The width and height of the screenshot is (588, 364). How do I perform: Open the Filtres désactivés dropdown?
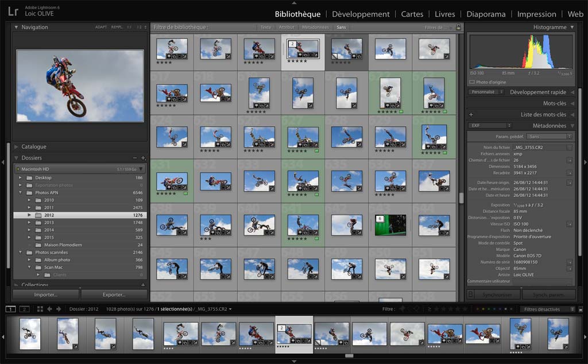click(x=548, y=309)
